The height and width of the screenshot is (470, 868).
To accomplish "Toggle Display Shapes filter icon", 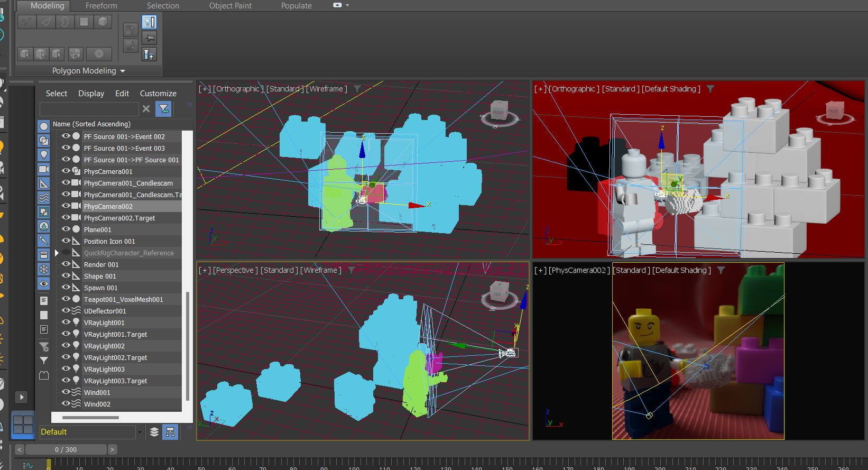I will click(x=44, y=141).
